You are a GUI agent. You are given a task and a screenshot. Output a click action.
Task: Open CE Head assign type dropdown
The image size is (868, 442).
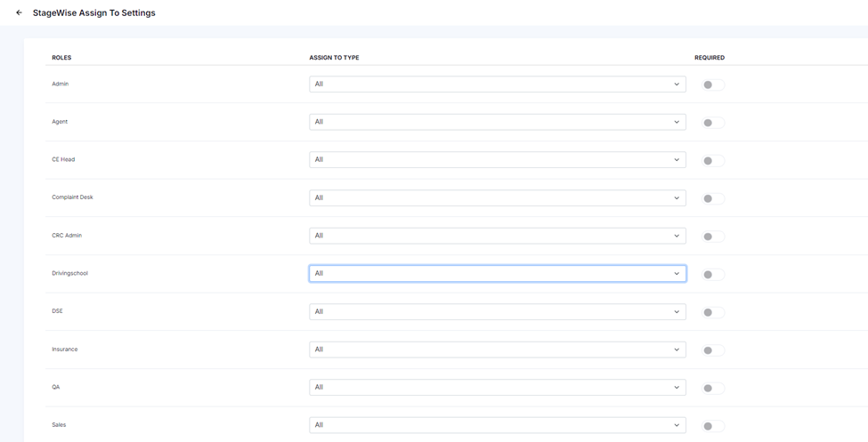pyautogui.click(x=497, y=160)
